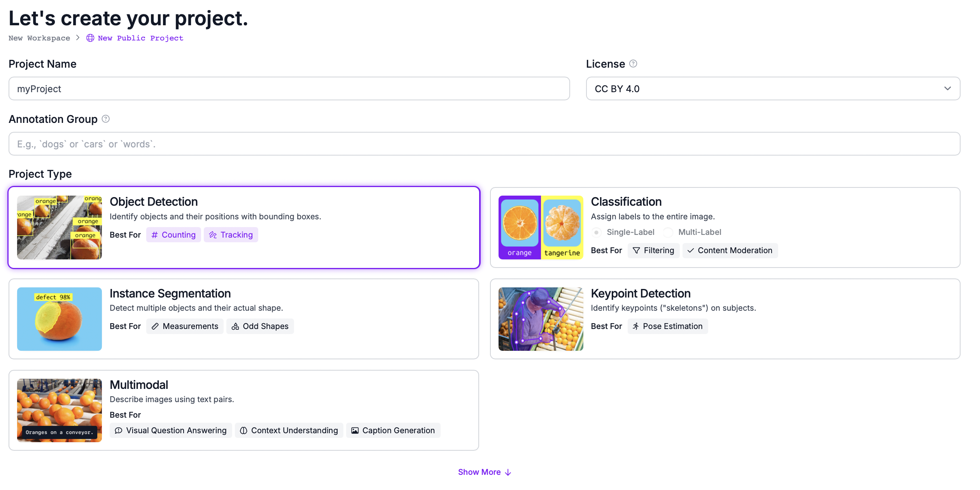Click the globe icon beside New Public Project
This screenshot has height=490, width=980.
point(90,38)
